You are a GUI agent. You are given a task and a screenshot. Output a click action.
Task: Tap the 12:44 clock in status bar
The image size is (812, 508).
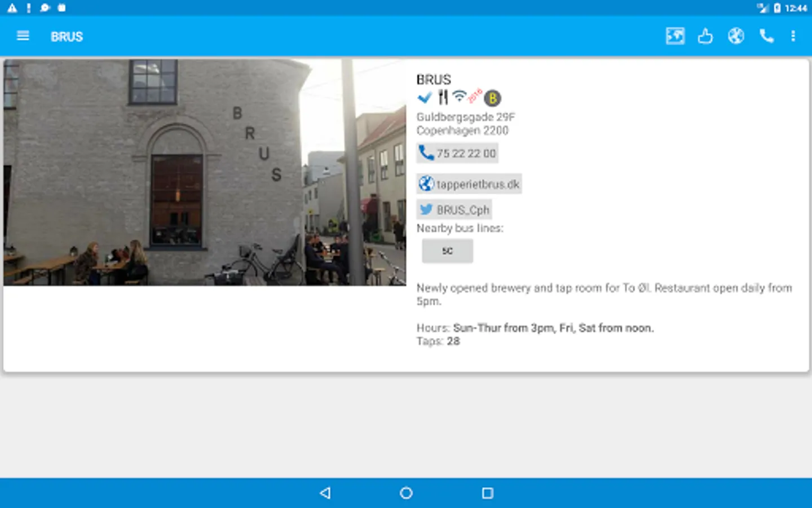click(x=796, y=8)
